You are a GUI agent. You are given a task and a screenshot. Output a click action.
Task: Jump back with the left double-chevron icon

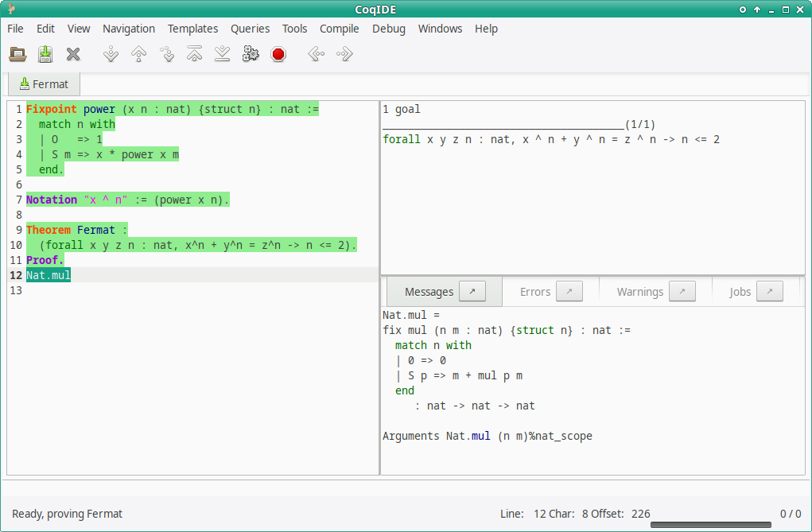tap(315, 54)
